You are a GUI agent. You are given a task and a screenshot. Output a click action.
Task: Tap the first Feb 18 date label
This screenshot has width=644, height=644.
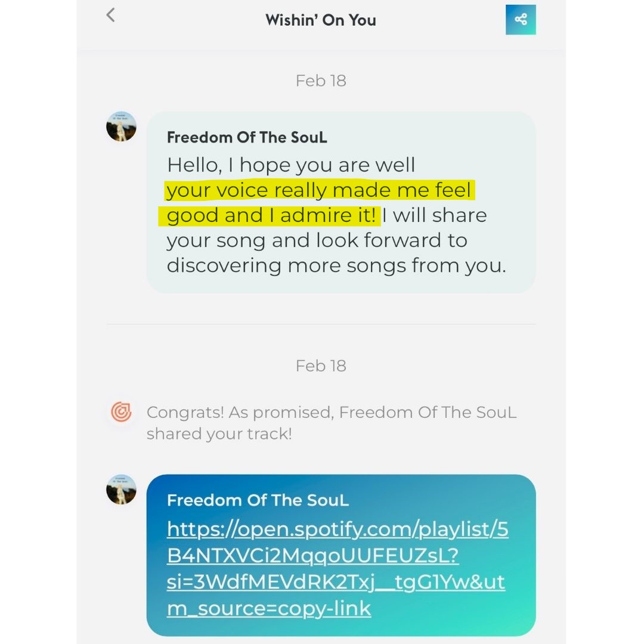pyautogui.click(x=321, y=80)
